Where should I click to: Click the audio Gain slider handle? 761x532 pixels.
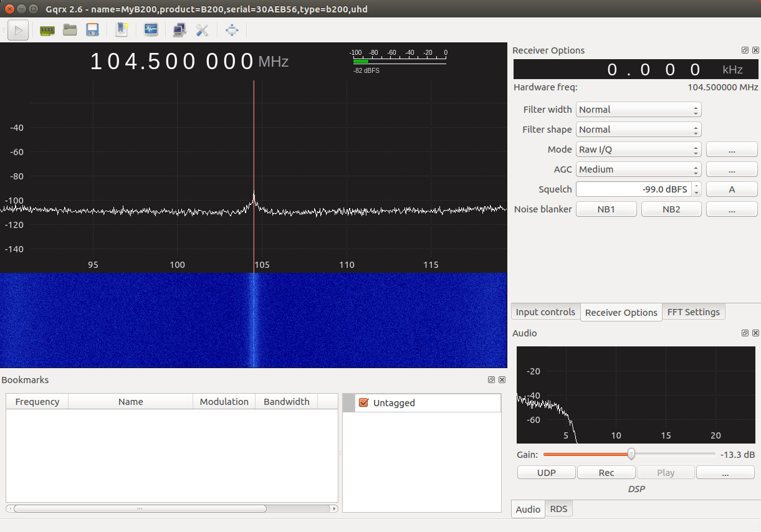coord(631,454)
